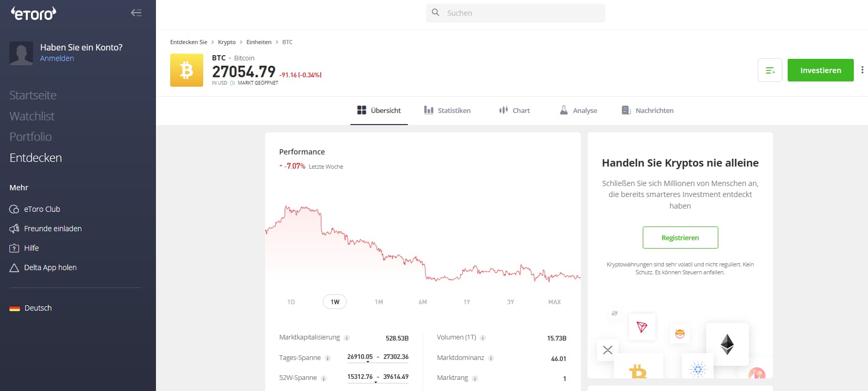Click the 52W-Spanne info icon
This screenshot has height=391, width=868.
pos(324,378)
